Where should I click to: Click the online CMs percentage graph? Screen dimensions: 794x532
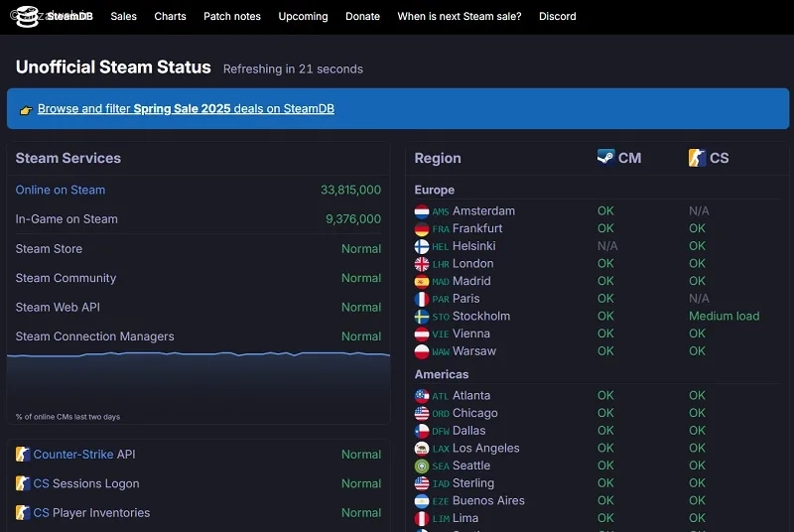click(x=198, y=386)
